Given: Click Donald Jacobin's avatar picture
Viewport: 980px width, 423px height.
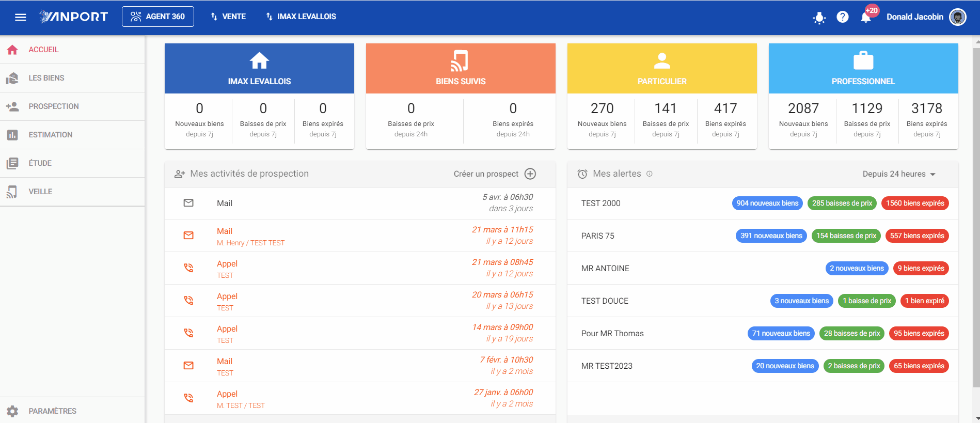Looking at the screenshot, I should coord(958,17).
